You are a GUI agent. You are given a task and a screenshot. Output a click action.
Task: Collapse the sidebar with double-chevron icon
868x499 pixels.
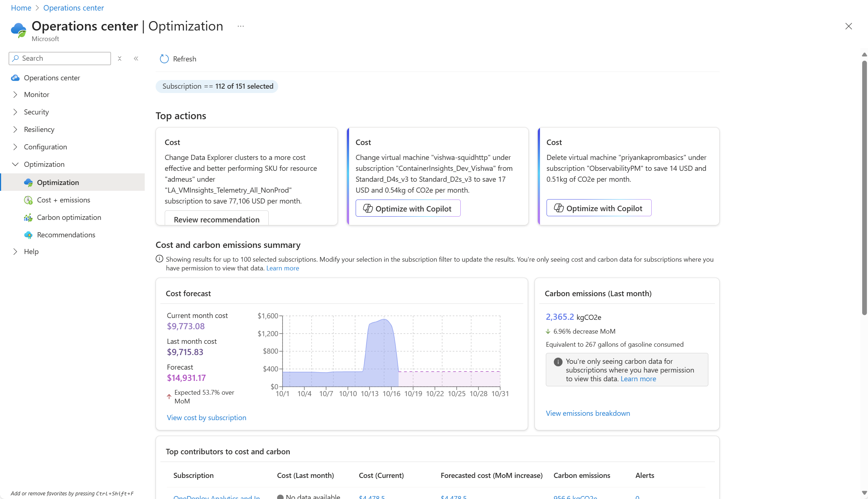tap(136, 59)
